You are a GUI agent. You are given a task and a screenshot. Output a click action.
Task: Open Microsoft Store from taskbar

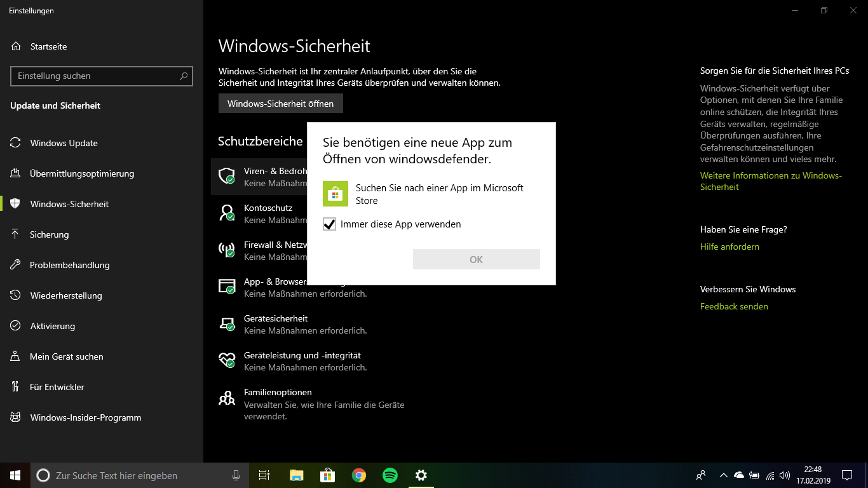point(327,475)
